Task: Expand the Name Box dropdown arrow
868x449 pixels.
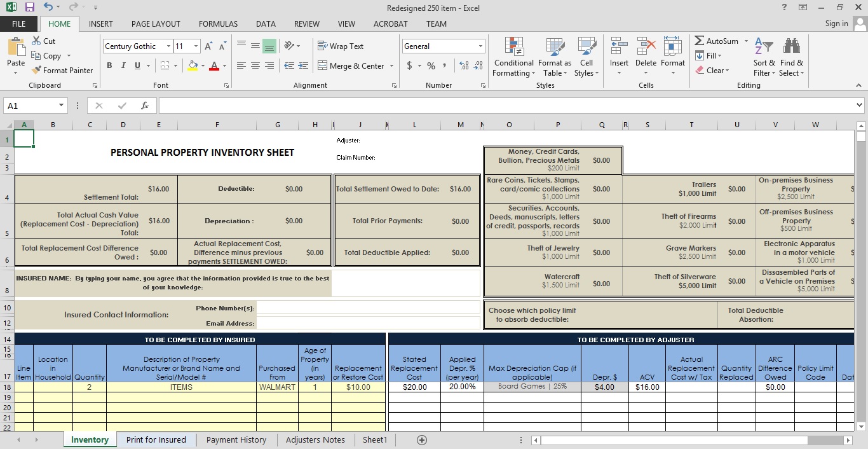Action: point(62,106)
